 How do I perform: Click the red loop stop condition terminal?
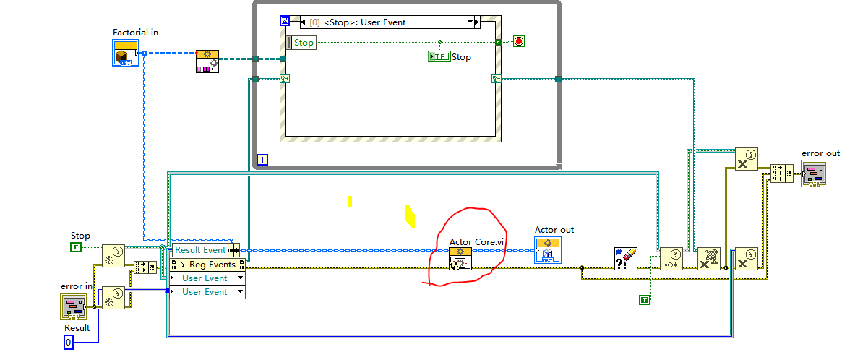[x=519, y=42]
